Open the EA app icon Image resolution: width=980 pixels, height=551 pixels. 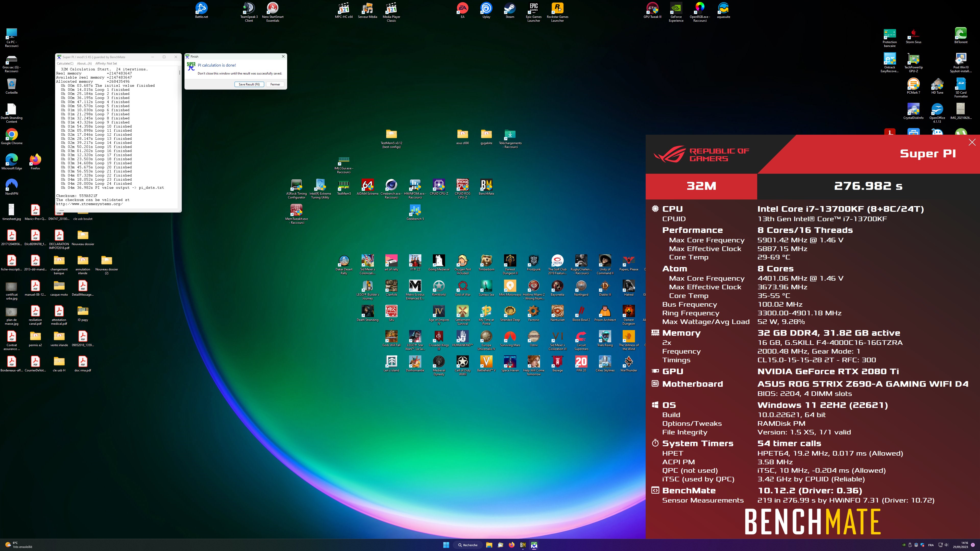point(463,10)
